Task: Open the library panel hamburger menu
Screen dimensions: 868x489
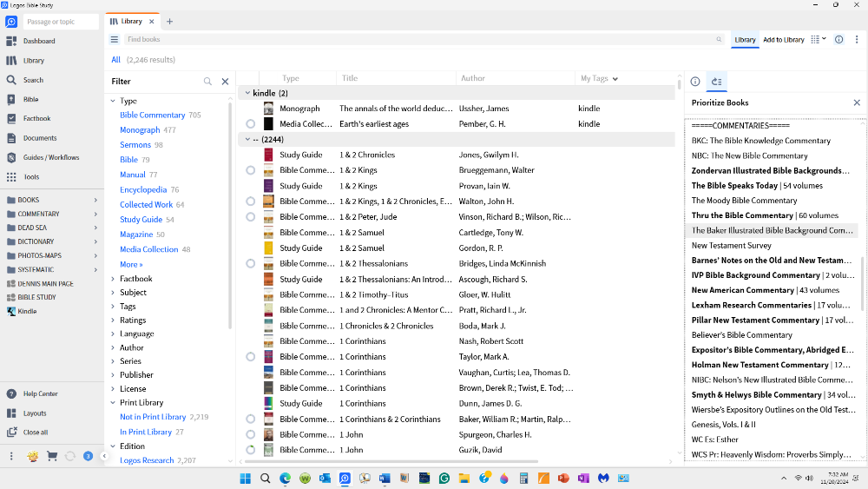Action: click(115, 39)
